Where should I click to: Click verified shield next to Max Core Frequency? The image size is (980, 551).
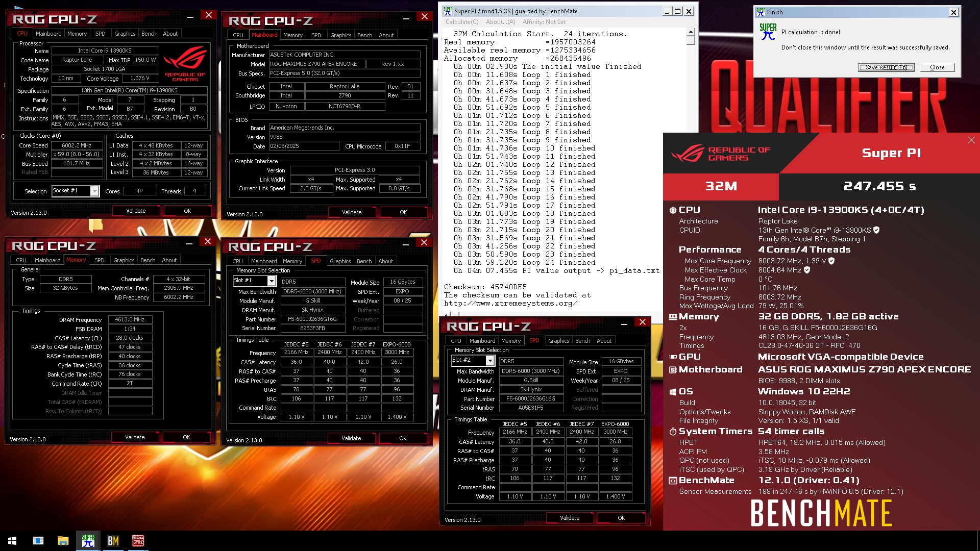(831, 261)
